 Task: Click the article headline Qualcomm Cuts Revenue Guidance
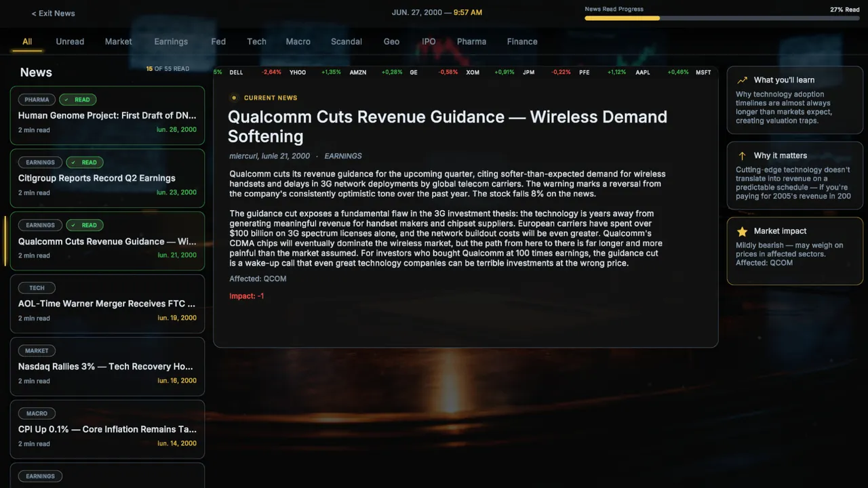(x=448, y=126)
